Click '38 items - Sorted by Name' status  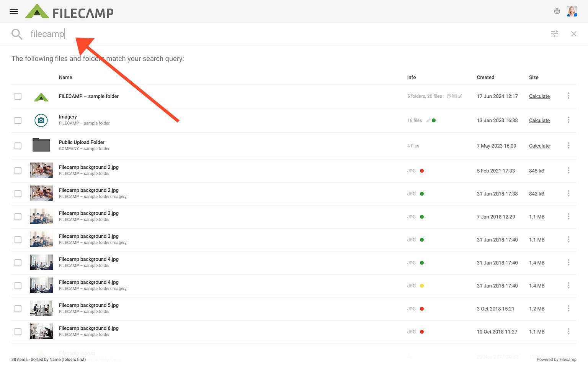[49, 360]
